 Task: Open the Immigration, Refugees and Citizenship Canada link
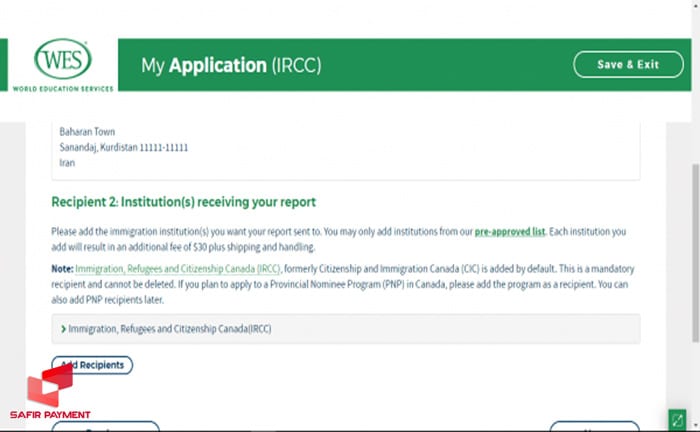pos(179,270)
